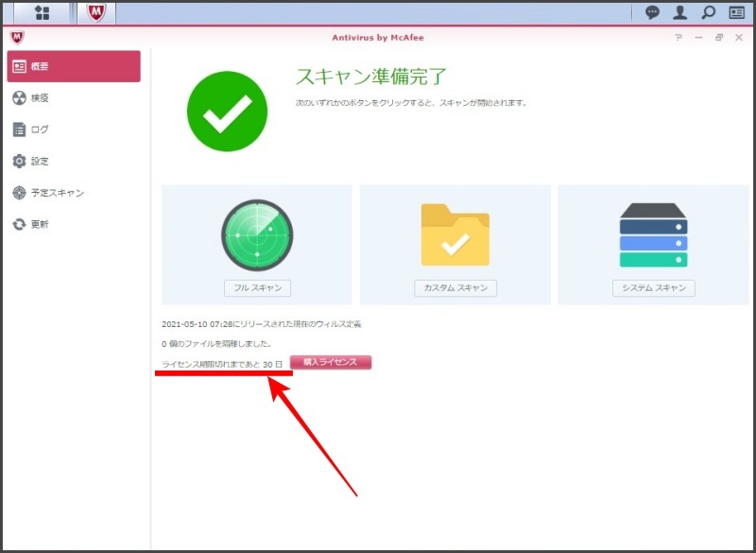Click the license expiry 30 日 text
The height and width of the screenshot is (553, 756).
[222, 365]
